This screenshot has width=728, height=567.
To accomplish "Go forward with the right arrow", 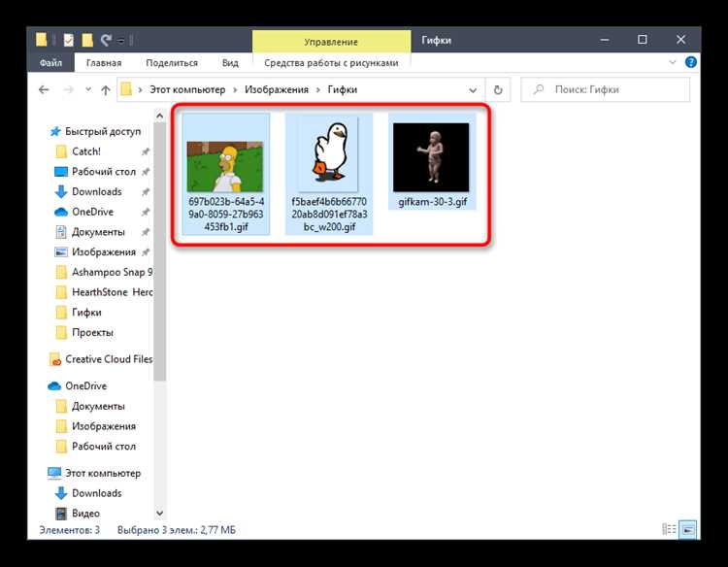I will [68, 89].
